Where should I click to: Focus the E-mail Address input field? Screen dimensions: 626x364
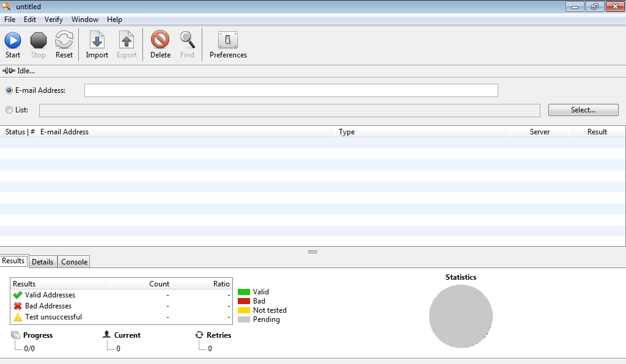(x=291, y=90)
